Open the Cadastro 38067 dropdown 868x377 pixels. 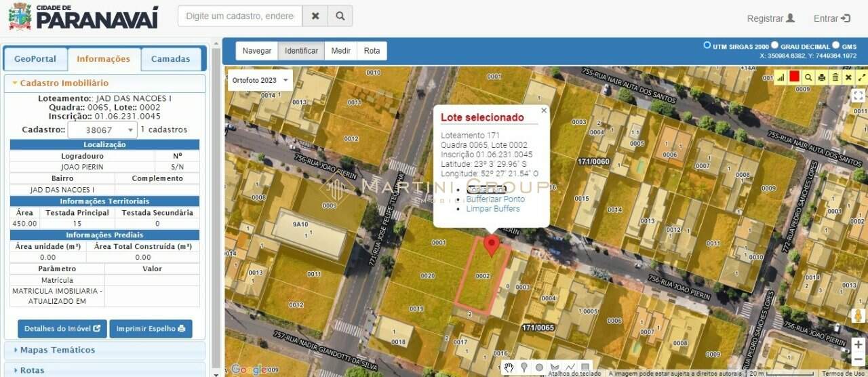(x=102, y=130)
